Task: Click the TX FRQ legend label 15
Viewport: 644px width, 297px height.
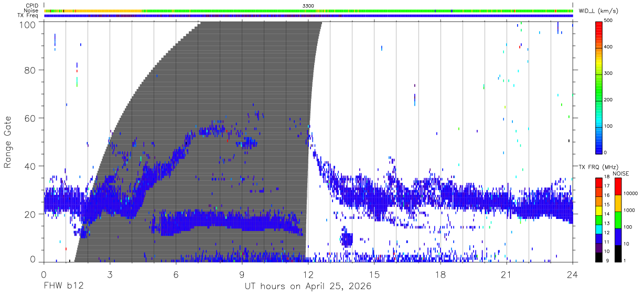Action: pyautogui.click(x=607, y=205)
